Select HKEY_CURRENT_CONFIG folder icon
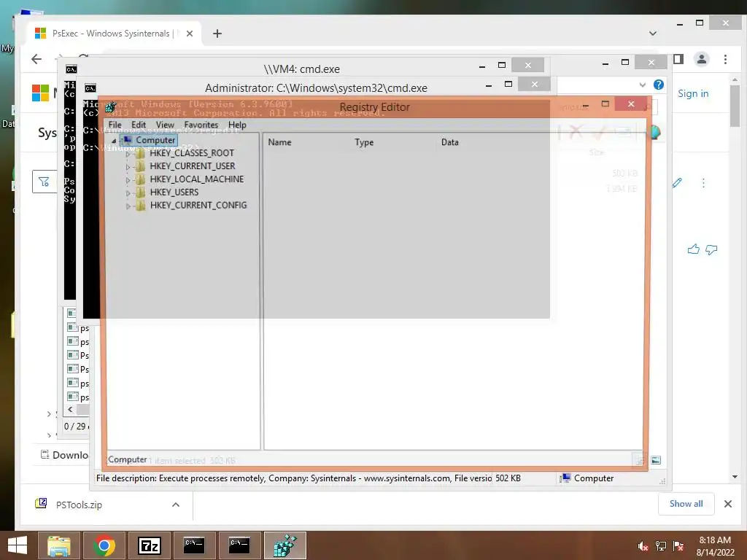The height and width of the screenshot is (560, 747). tap(140, 205)
